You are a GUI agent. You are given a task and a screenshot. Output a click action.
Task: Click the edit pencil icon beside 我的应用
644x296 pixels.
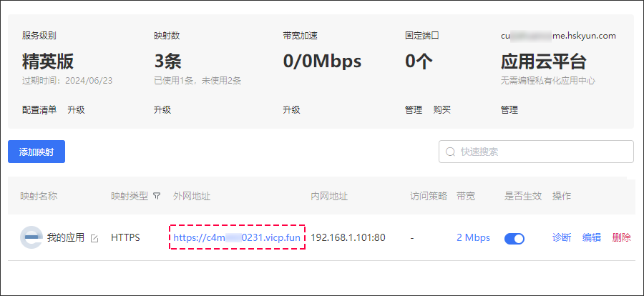coord(94,239)
